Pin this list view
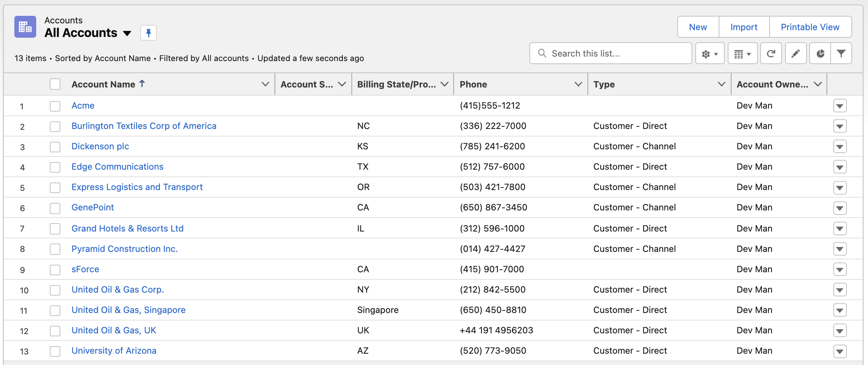Image resolution: width=868 pixels, height=365 pixels. pos(149,33)
